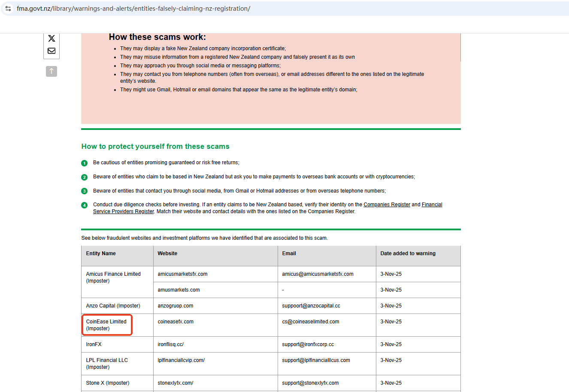The width and height of the screenshot is (569, 392).
Task: Click the tip about payments to overseas bank accounts
Action: pyautogui.click(x=254, y=177)
